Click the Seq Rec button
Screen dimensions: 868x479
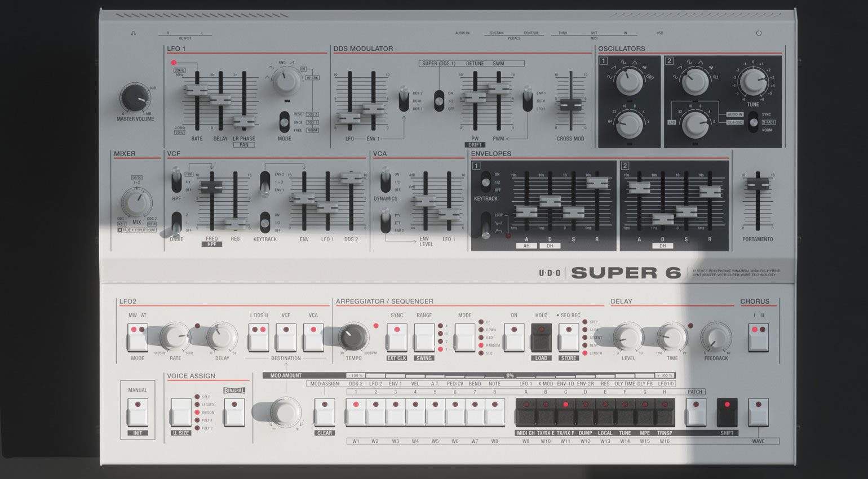tap(569, 337)
